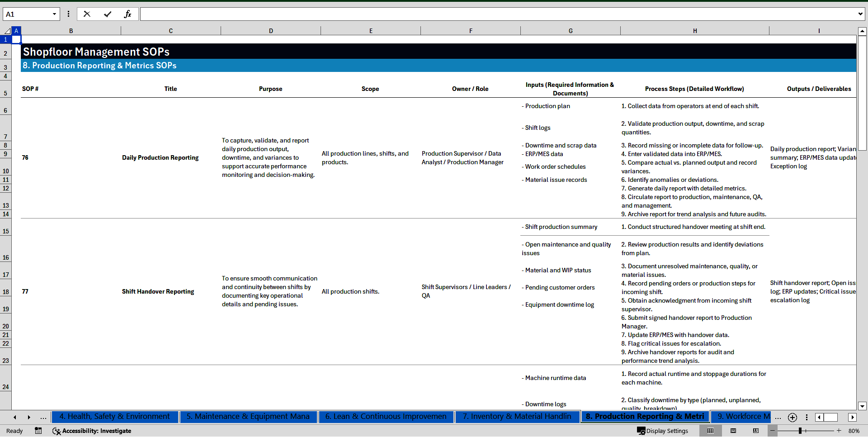The width and height of the screenshot is (868, 437).
Task: Click the Accessibility checker icon in status bar
Action: point(57,431)
